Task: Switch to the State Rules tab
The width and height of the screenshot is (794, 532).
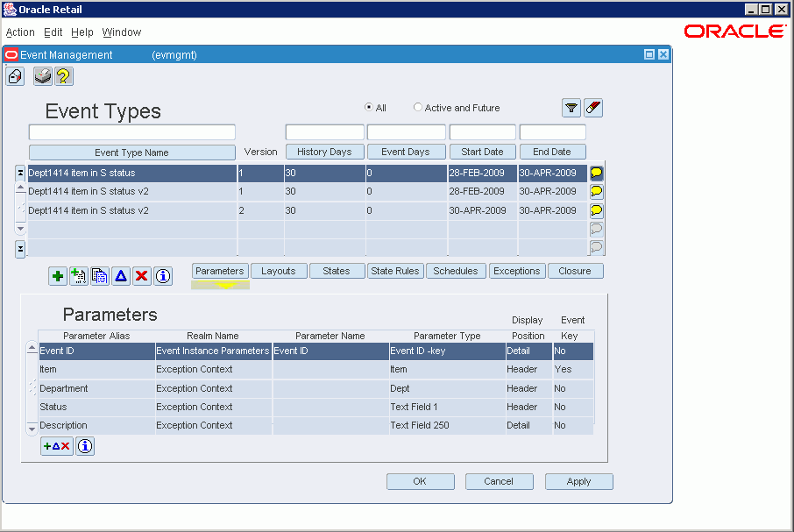Action: tap(395, 271)
